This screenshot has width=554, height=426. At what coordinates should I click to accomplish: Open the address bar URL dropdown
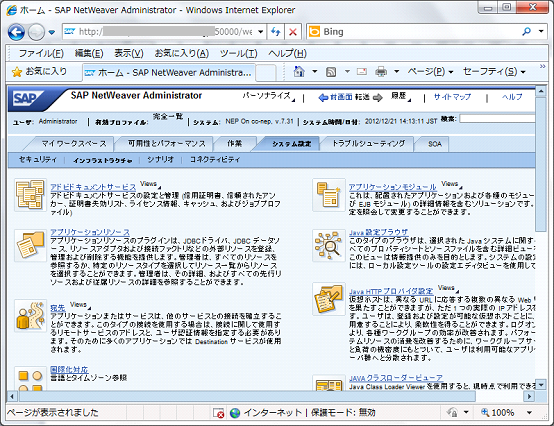pyautogui.click(x=260, y=32)
